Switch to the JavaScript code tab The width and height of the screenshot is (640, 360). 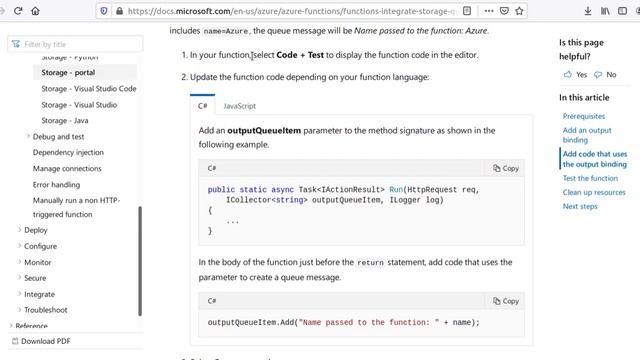(x=239, y=106)
